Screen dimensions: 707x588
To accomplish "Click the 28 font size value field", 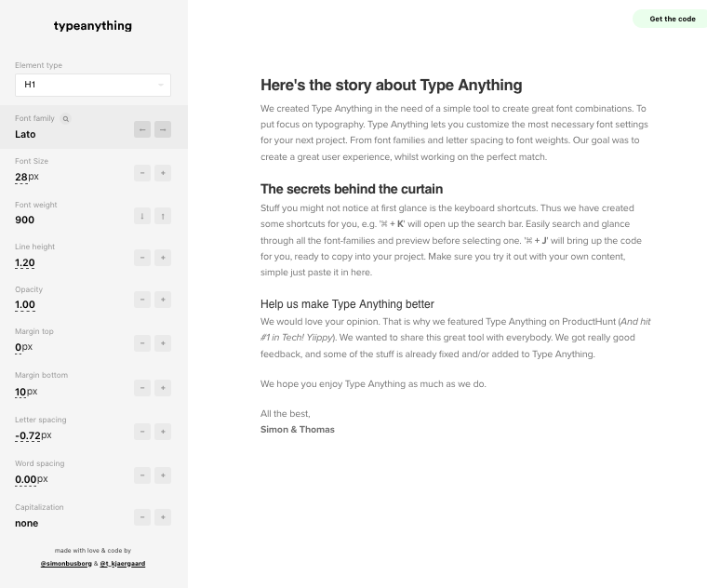I will (x=21, y=177).
